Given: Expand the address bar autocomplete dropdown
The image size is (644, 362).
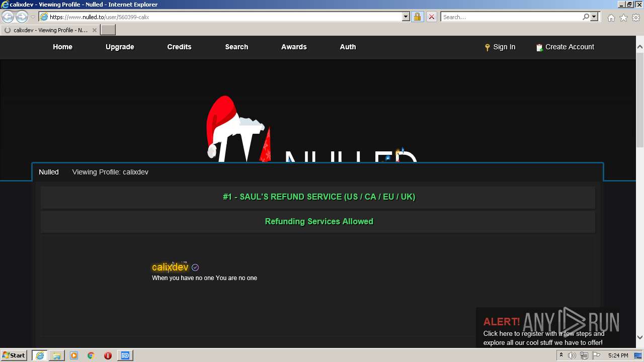Looking at the screenshot, I should click(406, 17).
